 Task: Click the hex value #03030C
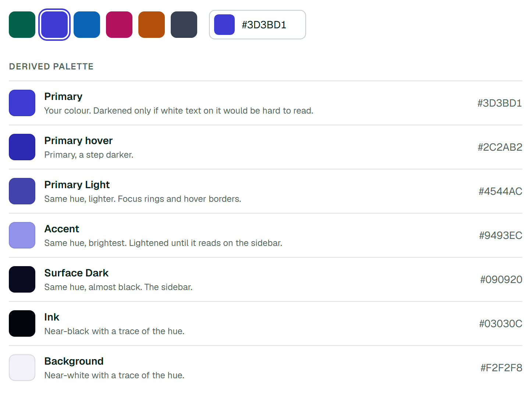coord(501,324)
